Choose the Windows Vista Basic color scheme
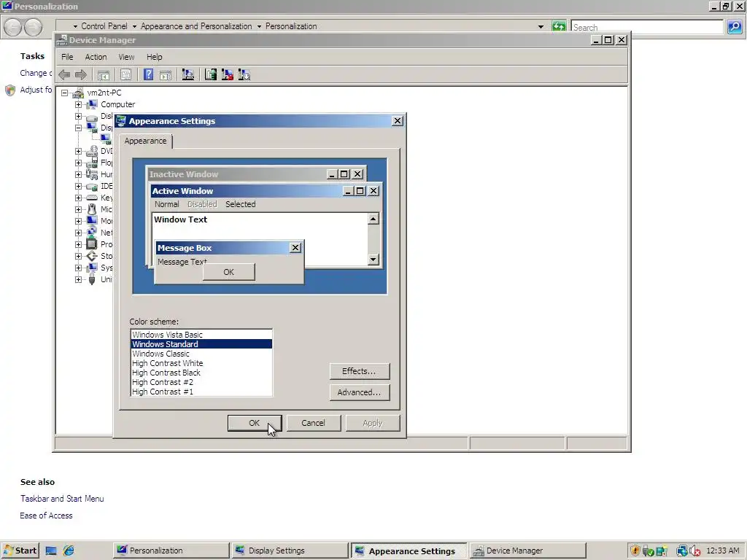Screen dimensions: 747x560 click(x=201, y=335)
